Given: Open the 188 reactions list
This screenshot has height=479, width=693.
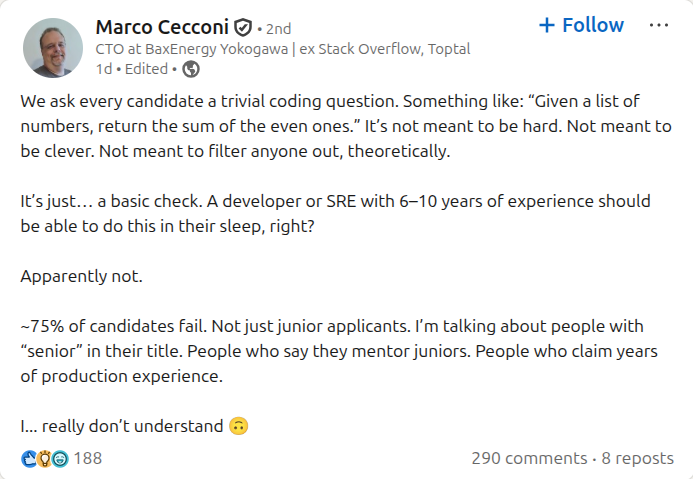Looking at the screenshot, I should [x=88, y=458].
